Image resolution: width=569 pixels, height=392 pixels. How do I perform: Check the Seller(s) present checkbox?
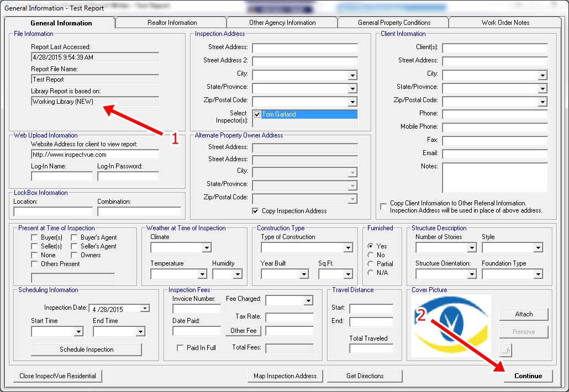point(34,246)
